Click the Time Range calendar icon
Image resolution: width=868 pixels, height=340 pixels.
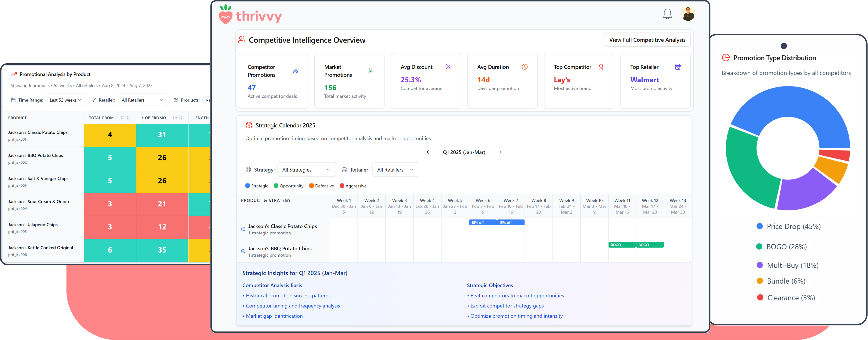(13, 100)
